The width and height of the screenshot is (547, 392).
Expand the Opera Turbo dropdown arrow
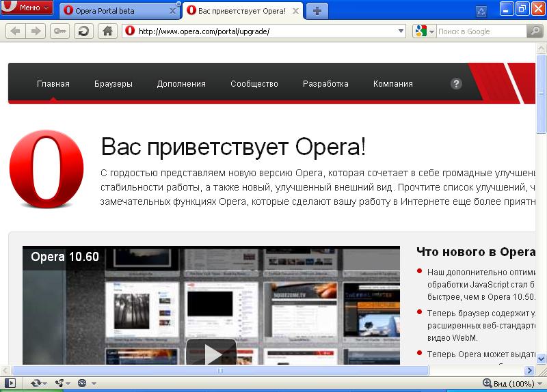[94, 384]
